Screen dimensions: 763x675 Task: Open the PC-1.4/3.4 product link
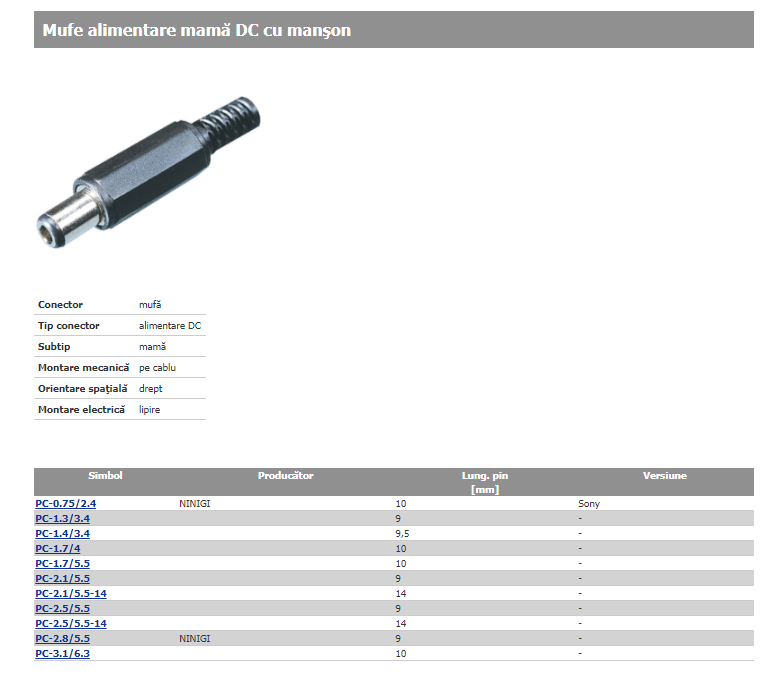pos(62,533)
